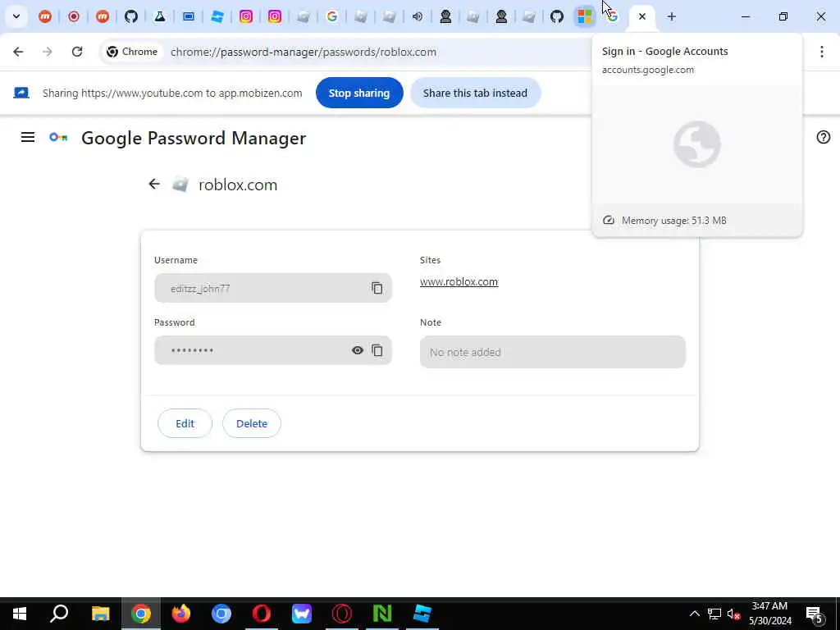The width and height of the screenshot is (840, 630).
Task: Copy the username editzz_john77
Action: tap(377, 288)
